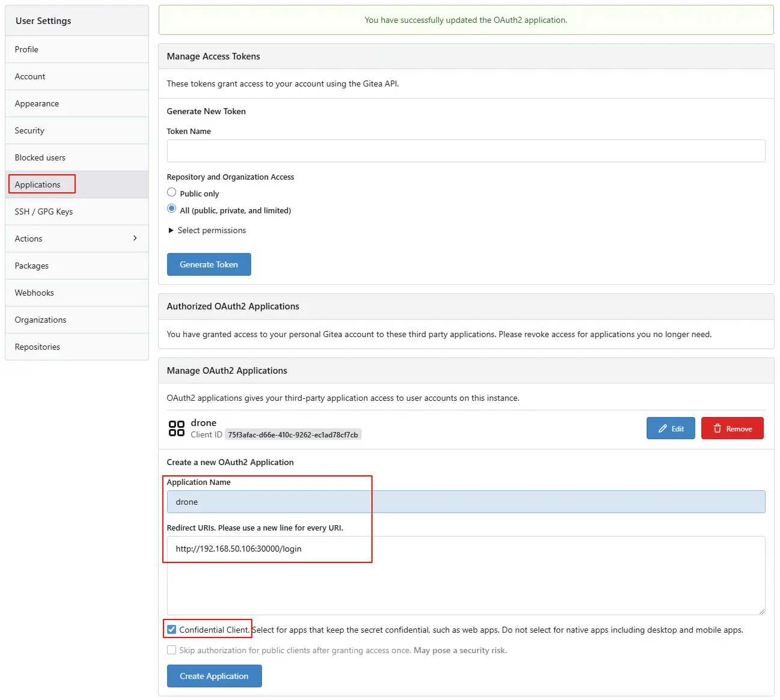
Task: Click the Manage Access Tokens heading
Action: (x=213, y=56)
